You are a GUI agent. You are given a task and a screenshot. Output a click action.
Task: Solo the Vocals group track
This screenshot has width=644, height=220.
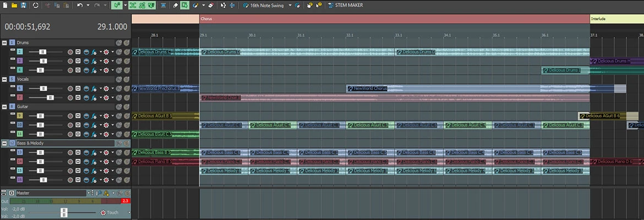click(127, 79)
